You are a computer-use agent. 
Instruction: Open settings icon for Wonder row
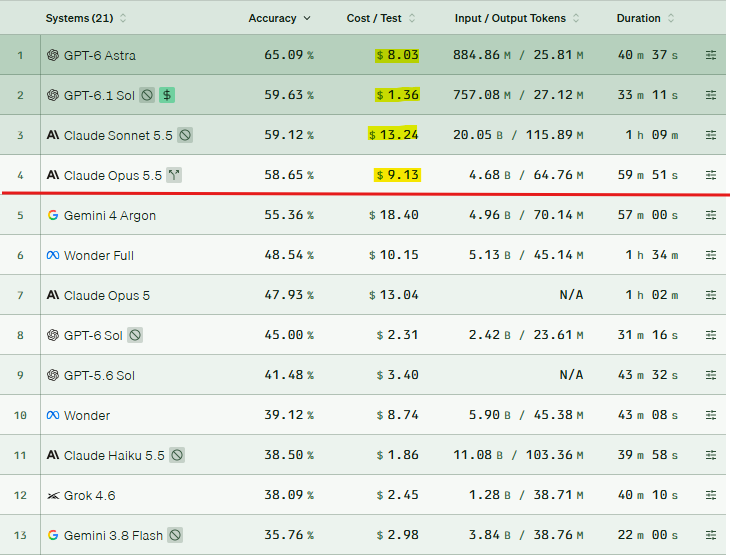click(710, 415)
